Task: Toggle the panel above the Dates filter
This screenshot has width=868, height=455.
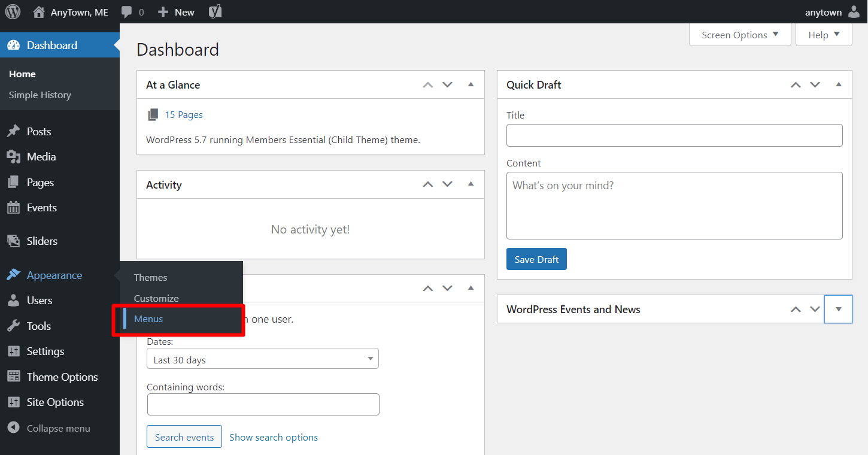Action: click(x=471, y=289)
